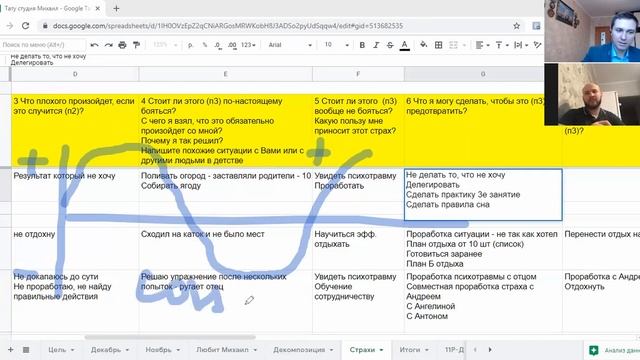Format selection as currency (р.)
640x360 pixels.
pos(190,45)
